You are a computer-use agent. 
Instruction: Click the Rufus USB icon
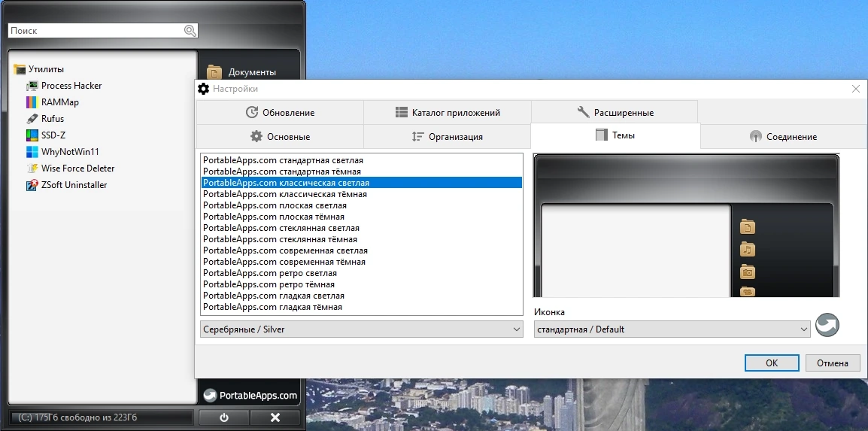(32, 119)
